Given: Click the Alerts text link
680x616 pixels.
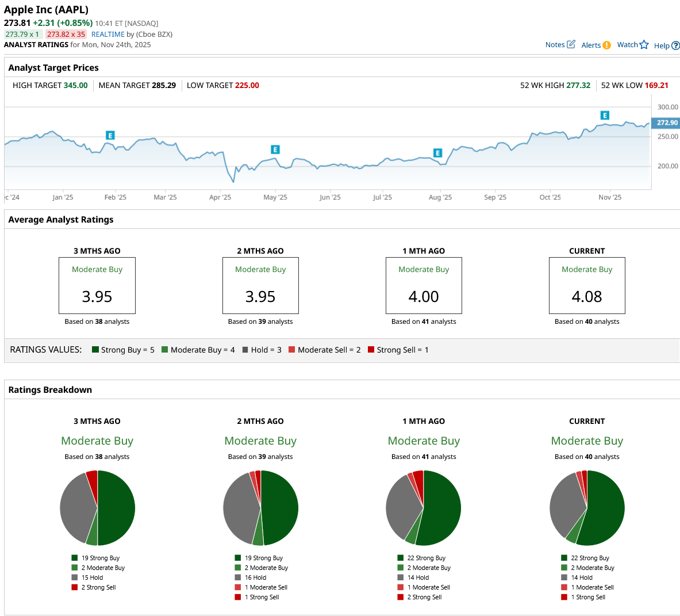Looking at the screenshot, I should (x=591, y=45).
